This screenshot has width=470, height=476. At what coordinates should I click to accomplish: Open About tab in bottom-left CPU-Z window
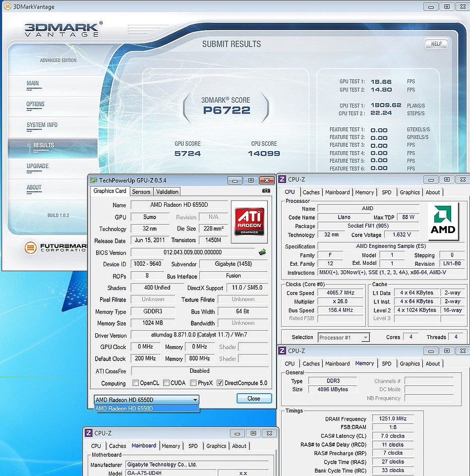pyautogui.click(x=239, y=446)
